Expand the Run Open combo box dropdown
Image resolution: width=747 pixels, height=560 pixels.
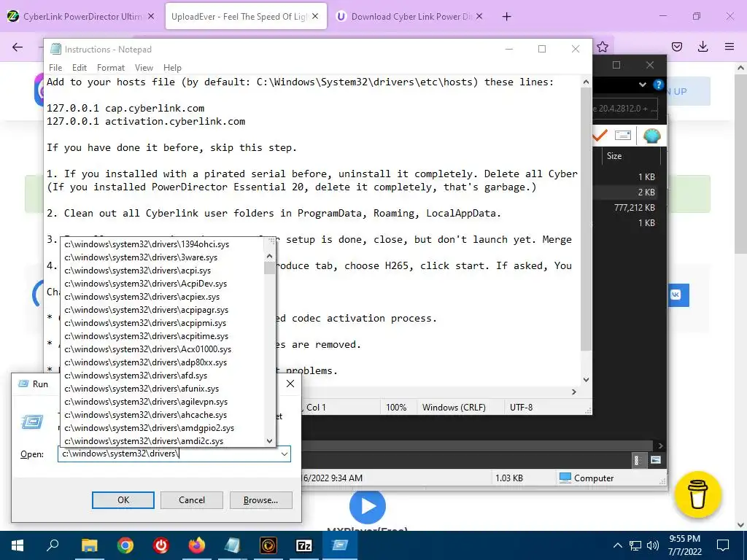[285, 454]
